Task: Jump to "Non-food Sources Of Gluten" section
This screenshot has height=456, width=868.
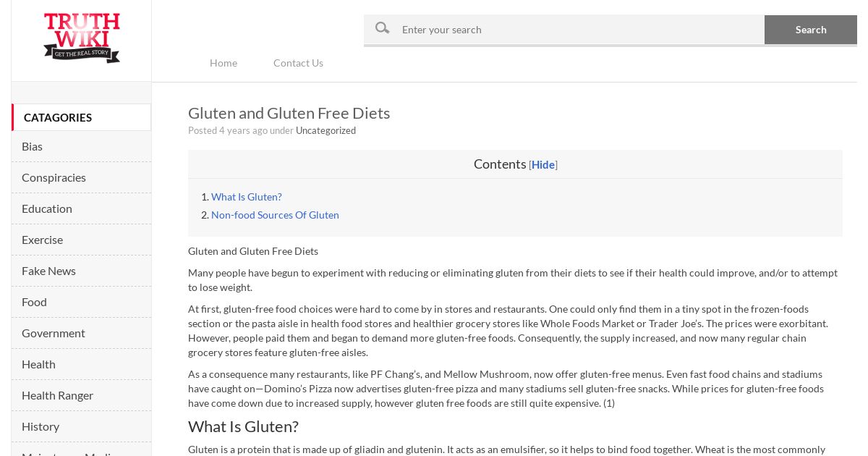Action: pos(275,215)
